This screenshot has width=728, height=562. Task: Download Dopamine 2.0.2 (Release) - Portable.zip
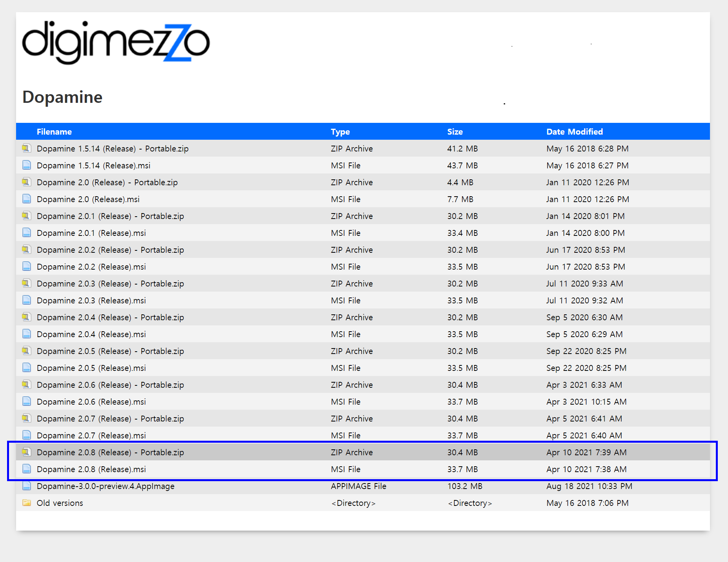pos(110,250)
